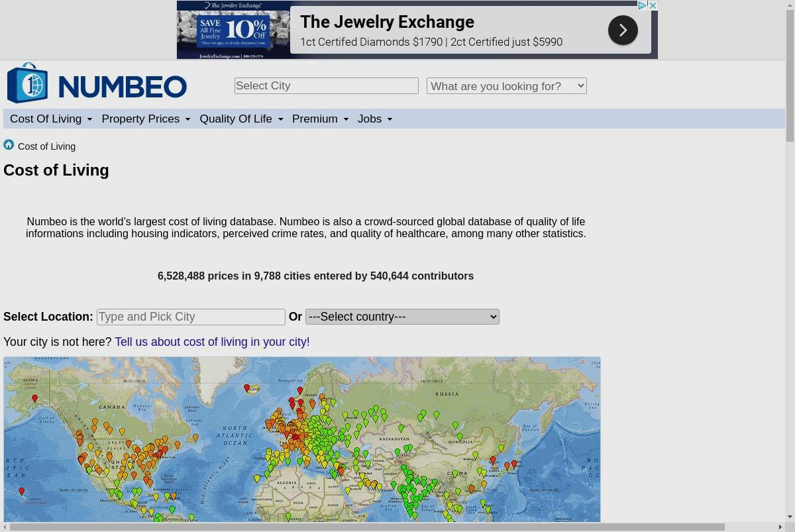Click the marker next to Beijing label

click(475, 455)
